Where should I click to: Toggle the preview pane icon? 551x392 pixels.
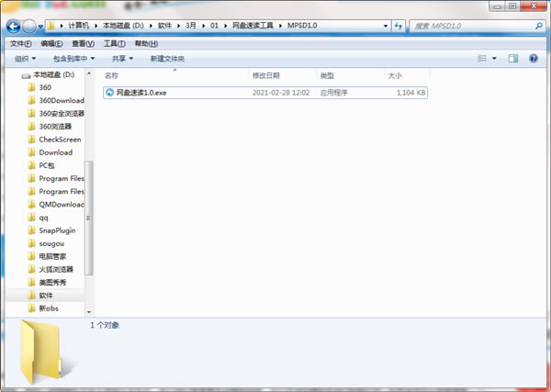(x=513, y=59)
